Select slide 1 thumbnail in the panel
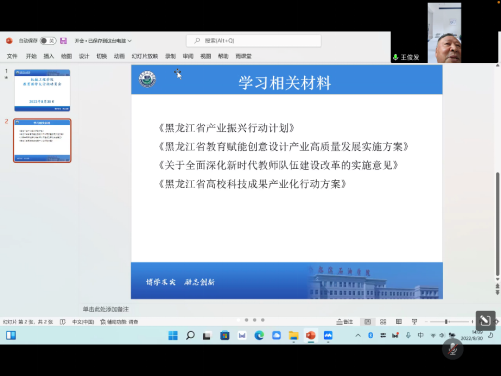Viewport: 501px width, 376px height. point(42,90)
